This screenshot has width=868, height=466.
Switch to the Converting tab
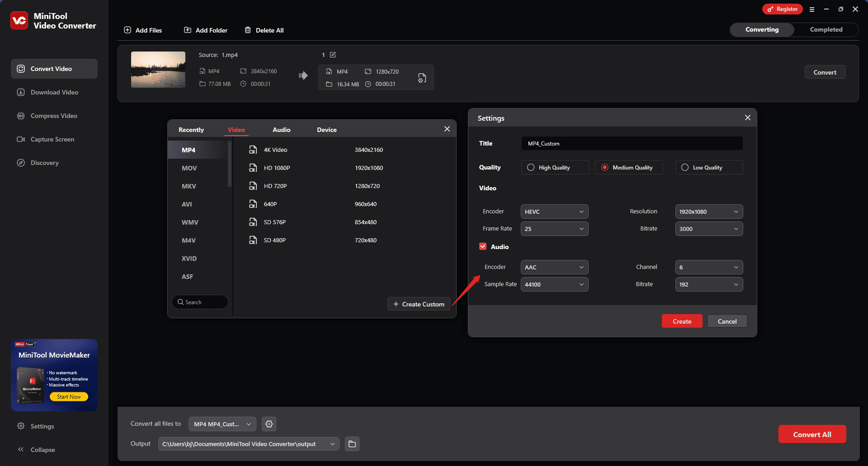[762, 29]
